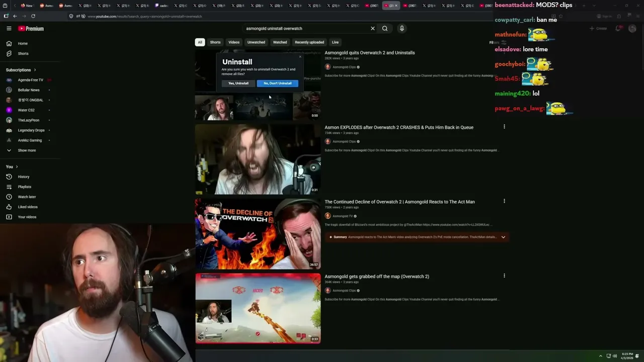Go forward in the browser
The image size is (644, 362).
click(x=24, y=16)
